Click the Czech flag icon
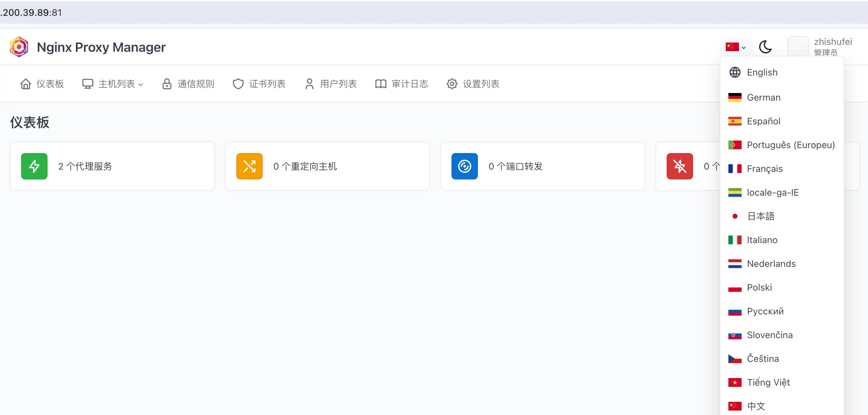 pos(735,359)
